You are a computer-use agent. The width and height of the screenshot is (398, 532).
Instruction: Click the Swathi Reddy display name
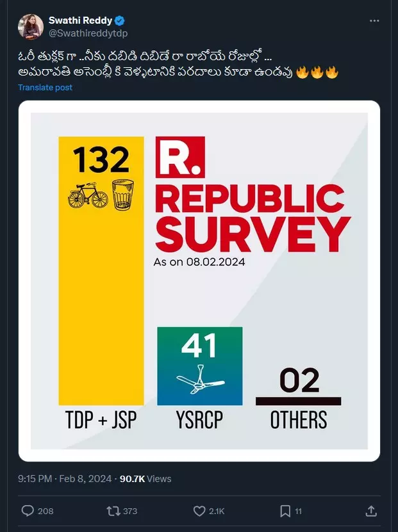(83, 20)
